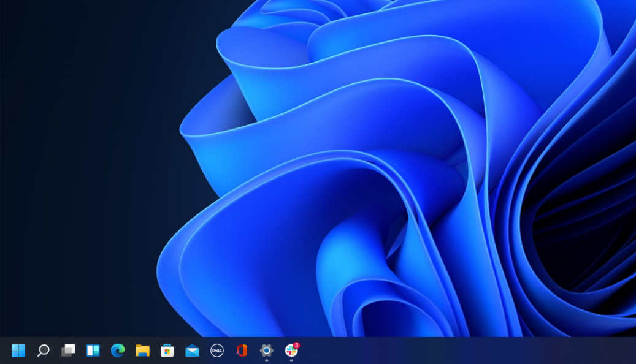Open Task View
This screenshot has width=636, height=364.
click(68, 351)
